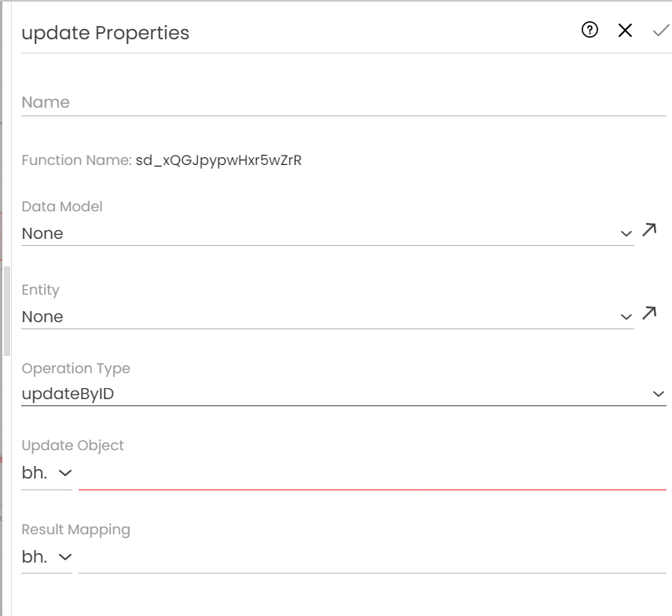
Task: Click the Entity 'None' value
Action: tap(42, 317)
